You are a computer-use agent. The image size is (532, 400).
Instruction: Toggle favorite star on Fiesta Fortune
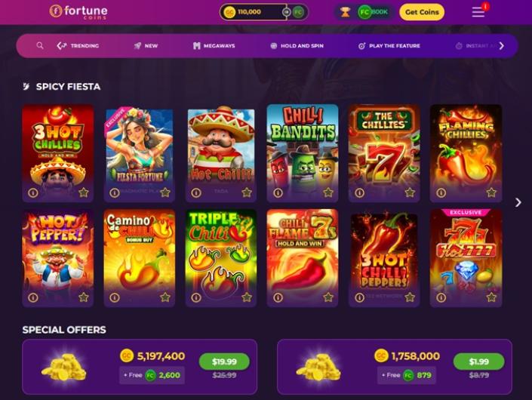165,192
